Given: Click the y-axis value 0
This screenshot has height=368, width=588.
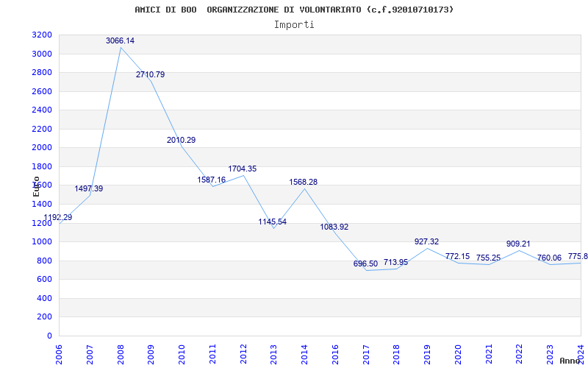Looking at the screenshot, I should 49,336.
